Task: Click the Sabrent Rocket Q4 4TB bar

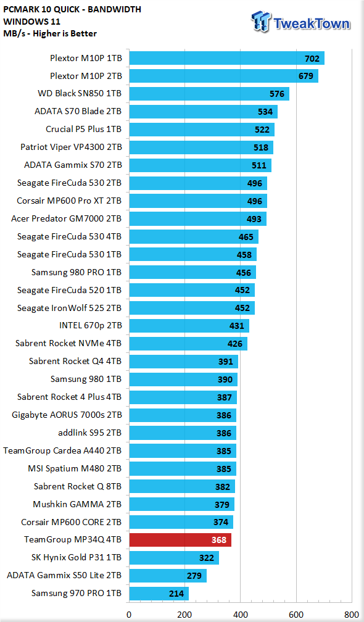Action: pos(184,362)
